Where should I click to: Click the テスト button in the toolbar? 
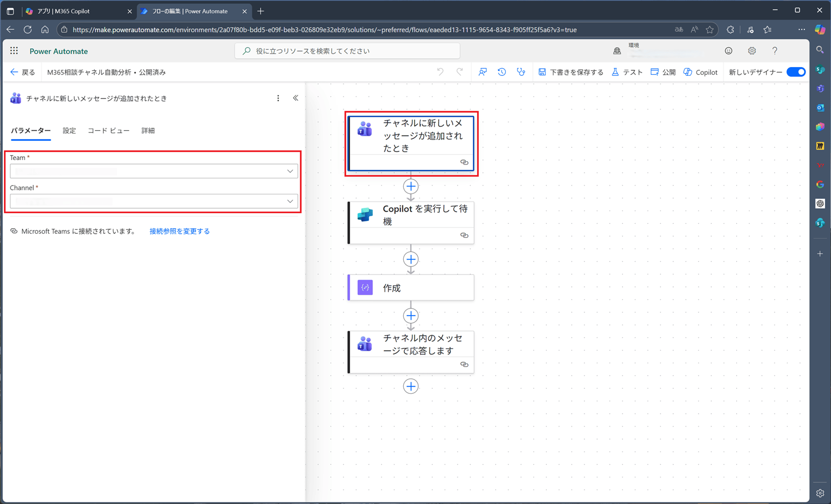[x=627, y=72]
